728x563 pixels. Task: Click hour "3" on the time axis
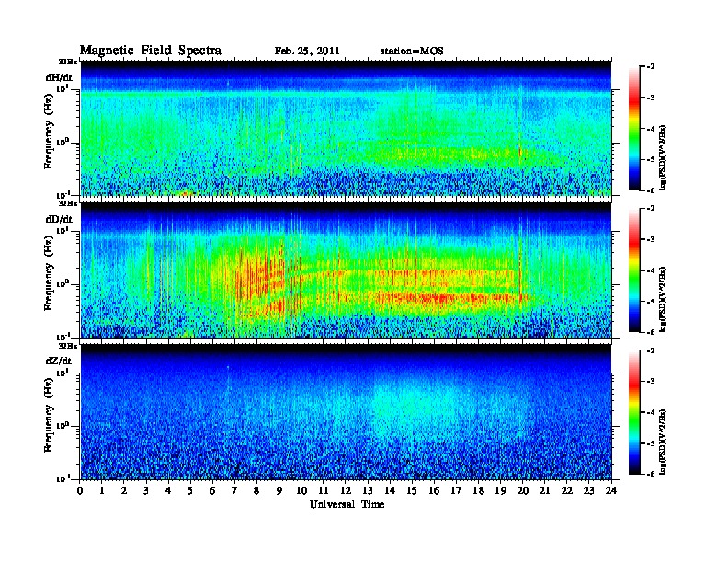coord(146,490)
